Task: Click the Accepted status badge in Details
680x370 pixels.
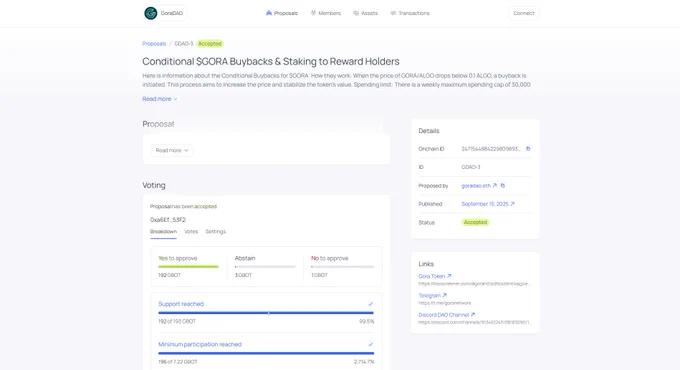Action: point(475,222)
